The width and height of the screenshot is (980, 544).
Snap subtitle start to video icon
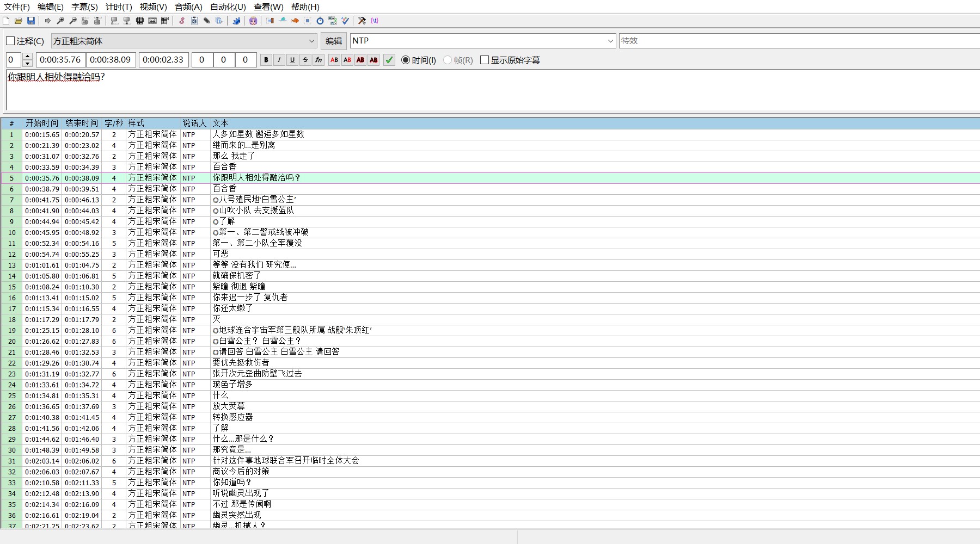[x=114, y=21]
